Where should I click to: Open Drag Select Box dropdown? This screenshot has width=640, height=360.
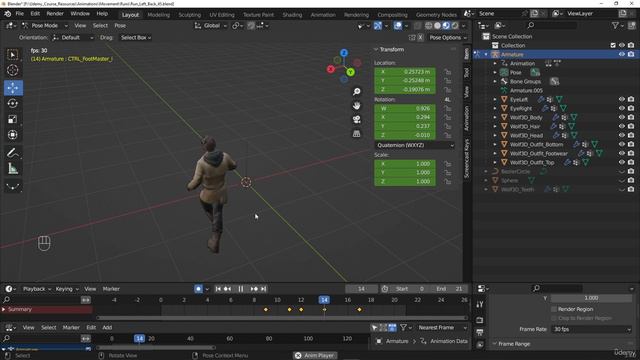pos(136,38)
